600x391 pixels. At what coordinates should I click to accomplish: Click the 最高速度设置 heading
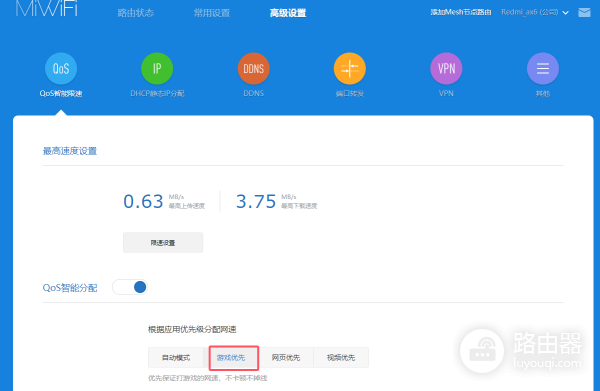70,151
